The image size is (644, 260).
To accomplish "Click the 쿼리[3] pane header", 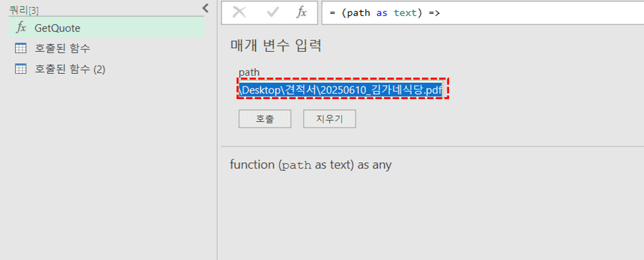I will click(24, 11).
